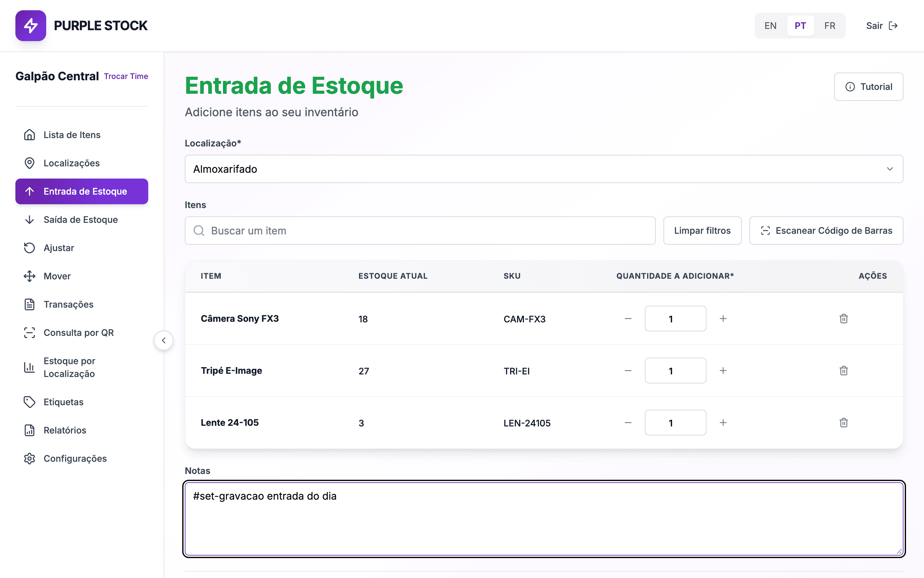
Task: Go to Etiquetas page
Action: (82, 402)
